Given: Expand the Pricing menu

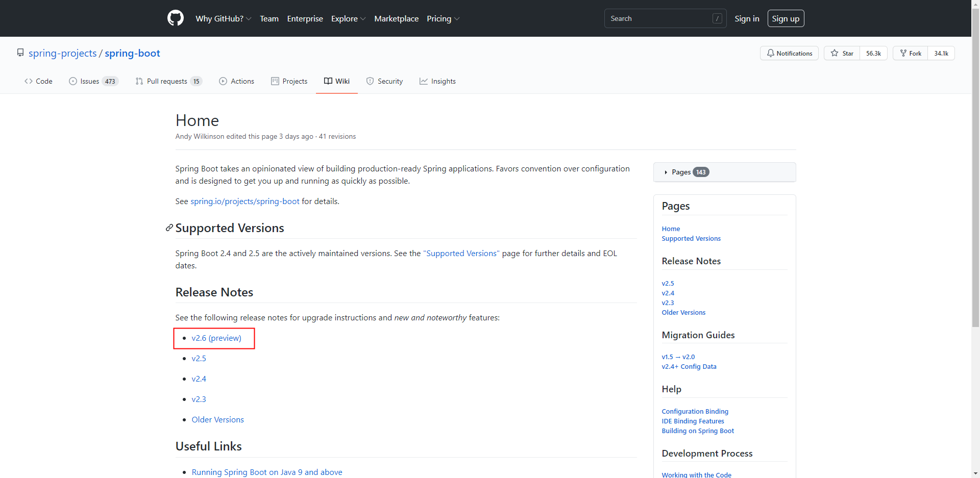Looking at the screenshot, I should point(443,18).
